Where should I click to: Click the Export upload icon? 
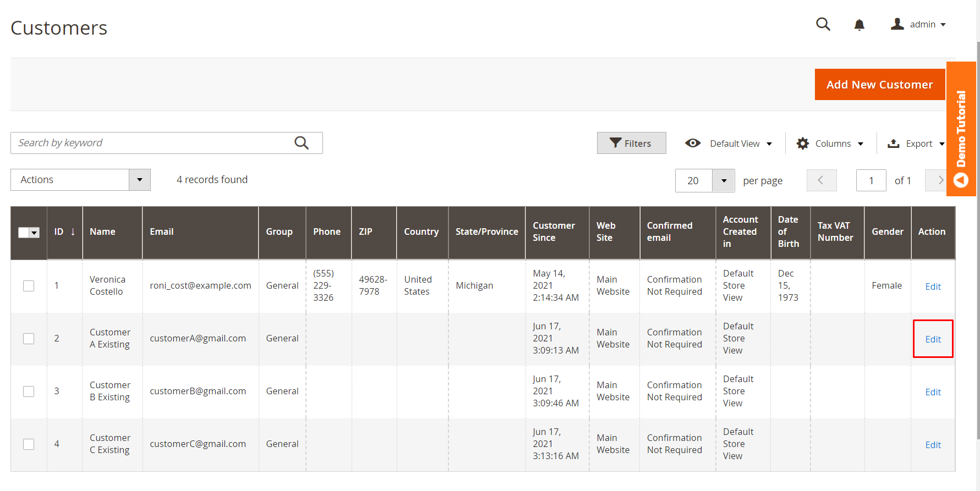point(894,144)
